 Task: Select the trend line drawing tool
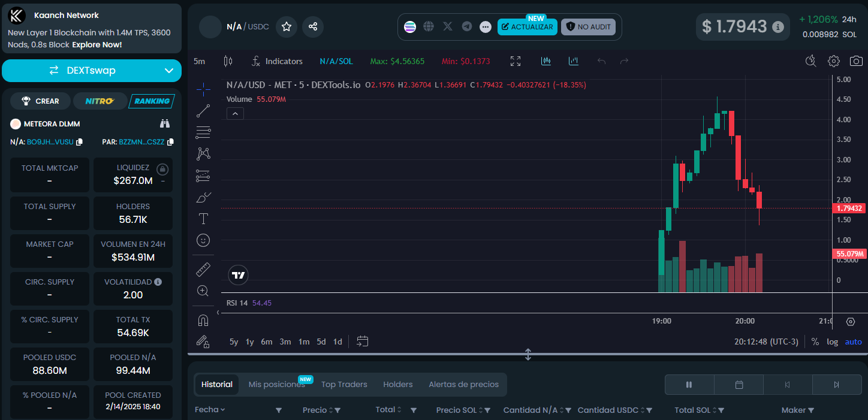[203, 111]
